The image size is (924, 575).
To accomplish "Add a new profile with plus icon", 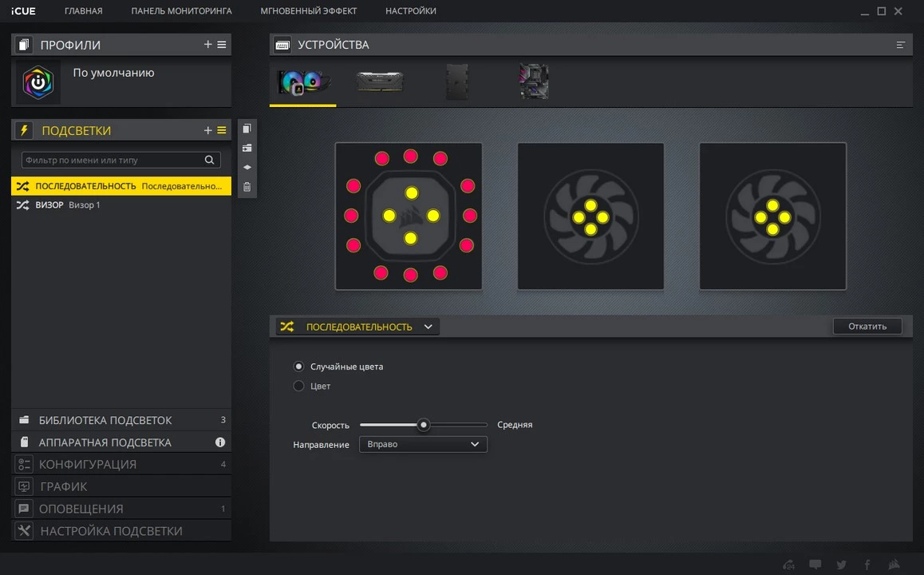I will tap(207, 44).
